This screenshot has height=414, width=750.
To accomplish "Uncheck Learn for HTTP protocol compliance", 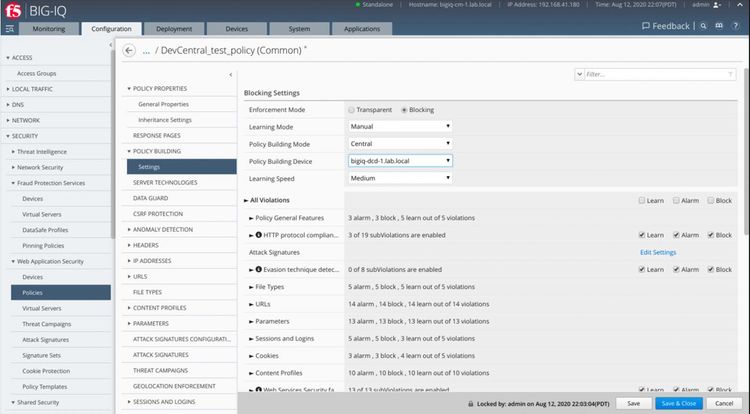I will pyautogui.click(x=642, y=235).
